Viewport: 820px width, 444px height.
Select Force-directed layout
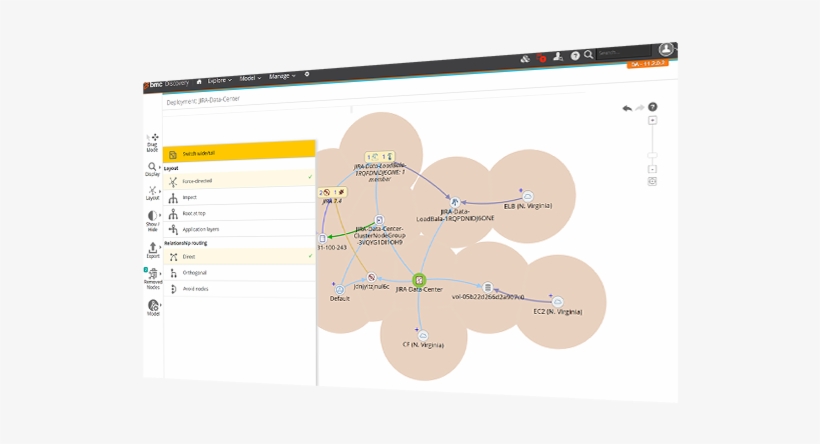point(240,179)
